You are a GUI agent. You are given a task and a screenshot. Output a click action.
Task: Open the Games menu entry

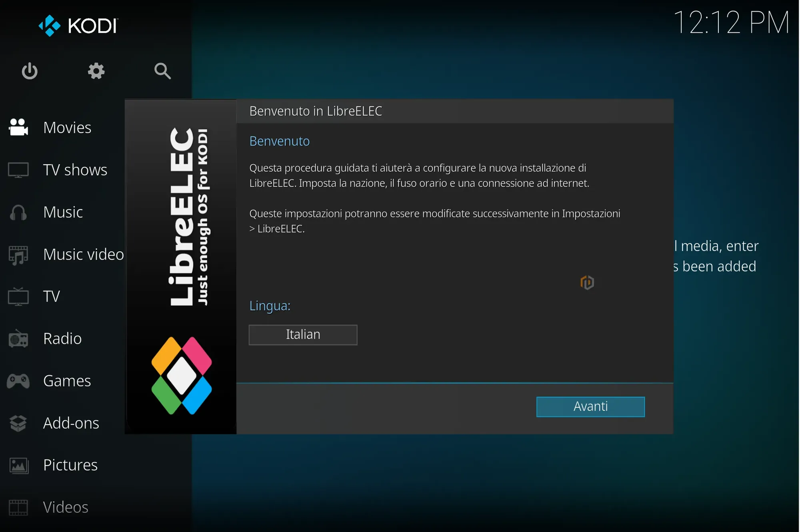(x=67, y=381)
